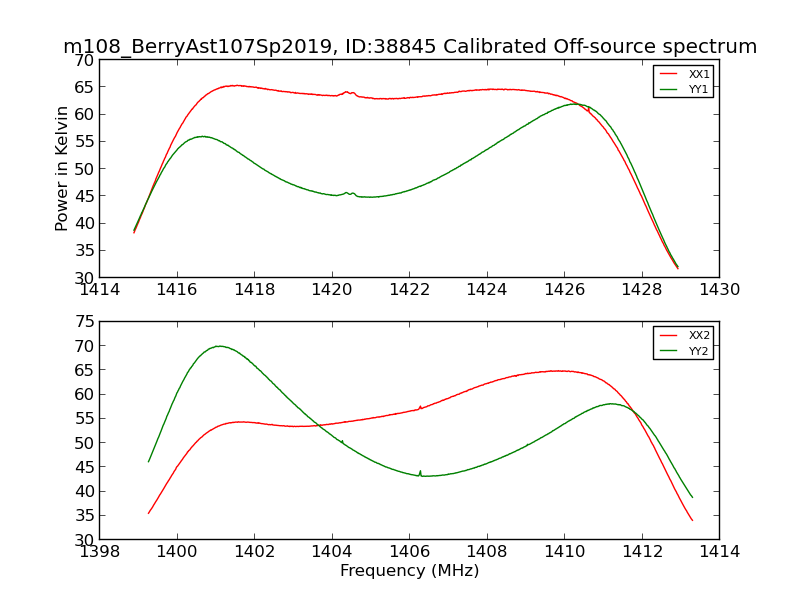The height and width of the screenshot is (600, 800).
Task: Click the 1400 tick label on lower plot
Action: coord(177,552)
